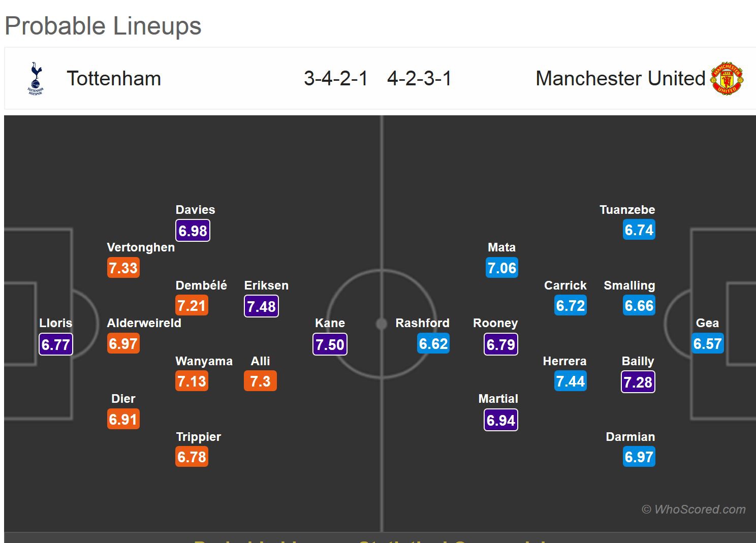The image size is (756, 543).
Task: Click Vertonghen's 7.33 rating badge
Action: point(123,268)
